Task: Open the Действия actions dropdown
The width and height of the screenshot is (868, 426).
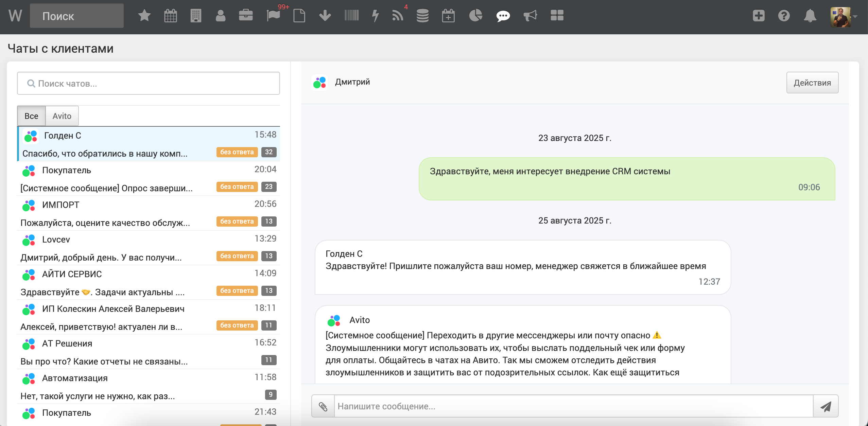Action: (x=812, y=83)
